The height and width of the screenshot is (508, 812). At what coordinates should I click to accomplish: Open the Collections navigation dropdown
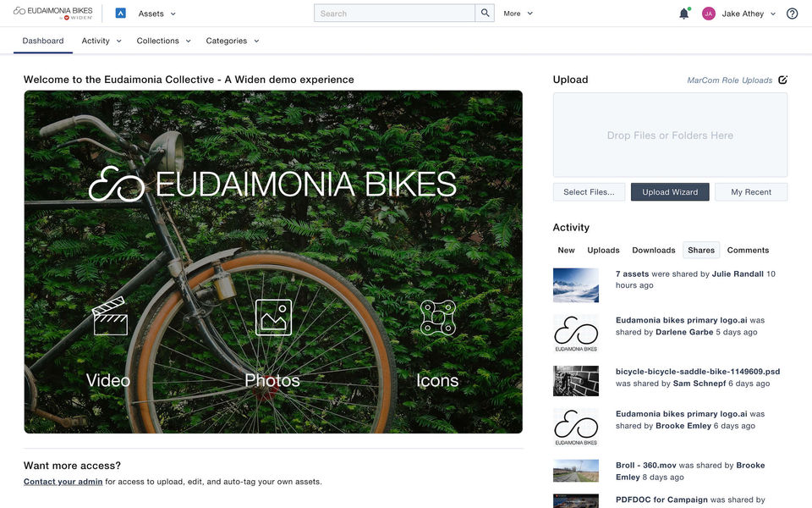(163, 41)
